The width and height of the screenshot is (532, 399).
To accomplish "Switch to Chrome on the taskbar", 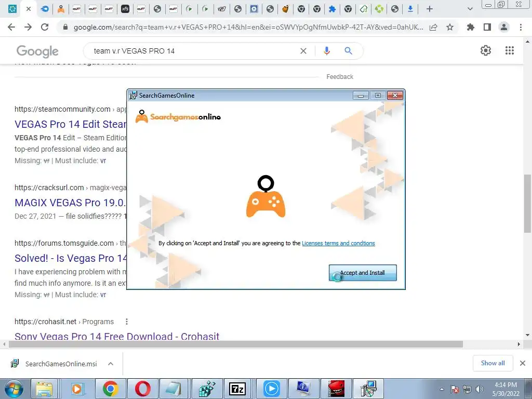I will (110, 389).
